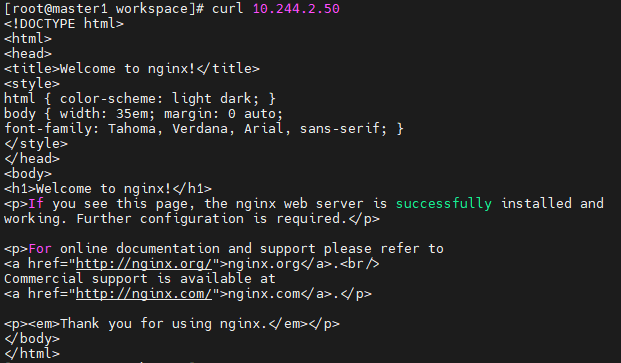Click the <title>Welcome to nginx!</title> line

[x=132, y=69]
